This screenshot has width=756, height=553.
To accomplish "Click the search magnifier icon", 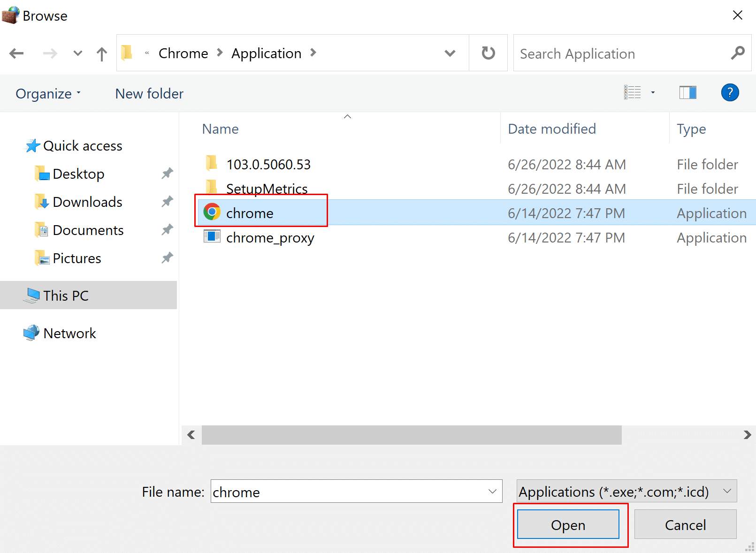I will coord(738,53).
